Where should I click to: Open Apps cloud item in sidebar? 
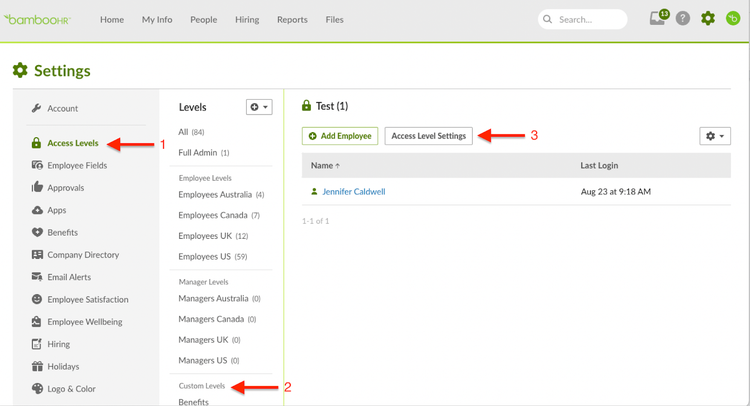(49, 210)
